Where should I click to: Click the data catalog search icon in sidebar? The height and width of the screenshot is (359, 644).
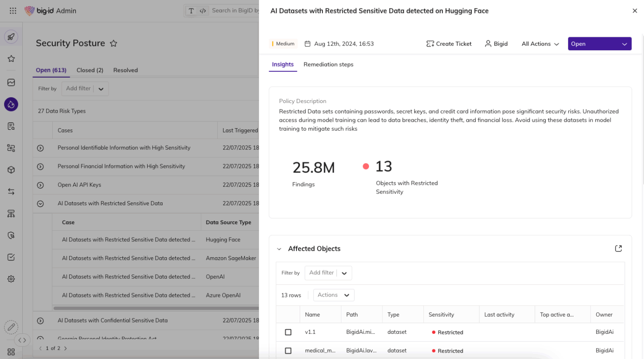[11, 126]
